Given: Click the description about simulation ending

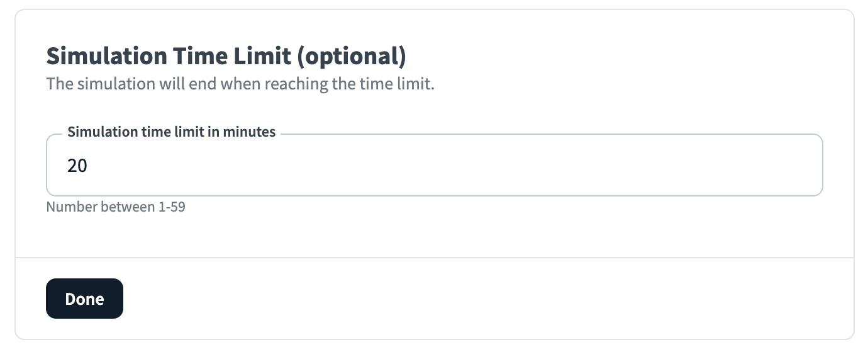Looking at the screenshot, I should click(x=240, y=84).
